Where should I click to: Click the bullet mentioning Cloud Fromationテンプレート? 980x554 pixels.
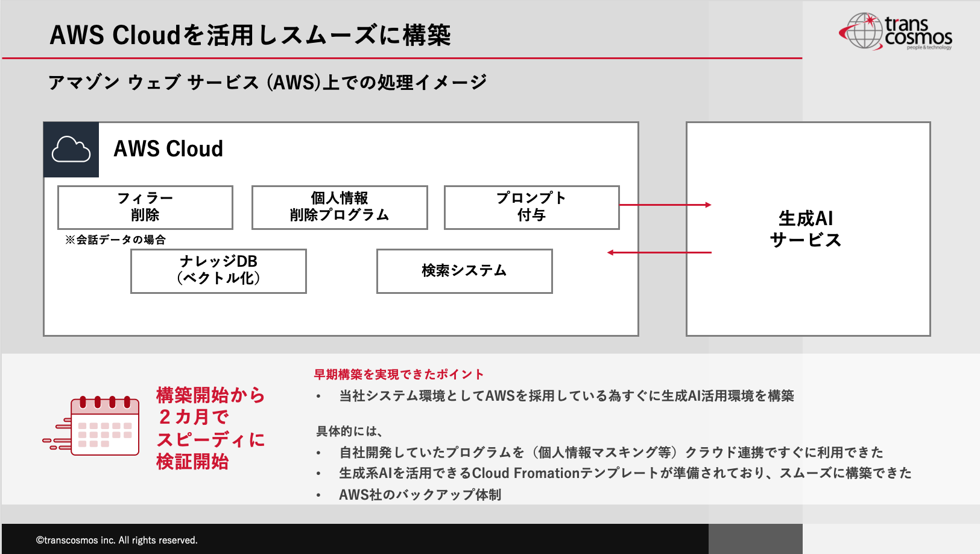tap(625, 473)
